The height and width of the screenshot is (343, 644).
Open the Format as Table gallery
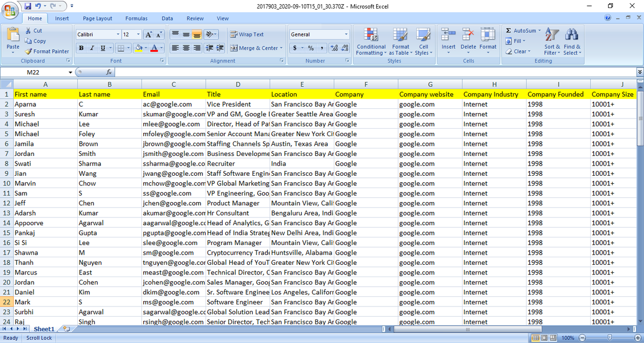[400, 42]
